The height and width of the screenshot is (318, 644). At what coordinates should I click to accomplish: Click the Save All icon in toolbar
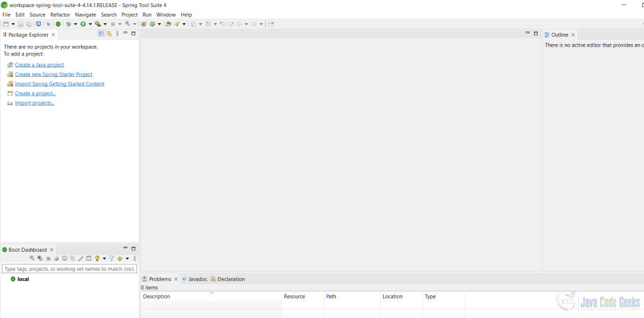tap(28, 24)
